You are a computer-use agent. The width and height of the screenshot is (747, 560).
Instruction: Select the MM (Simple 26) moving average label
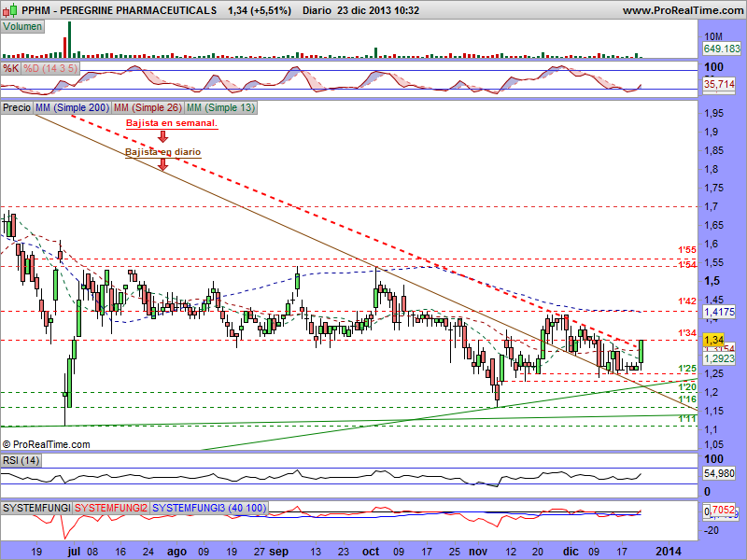pos(148,107)
